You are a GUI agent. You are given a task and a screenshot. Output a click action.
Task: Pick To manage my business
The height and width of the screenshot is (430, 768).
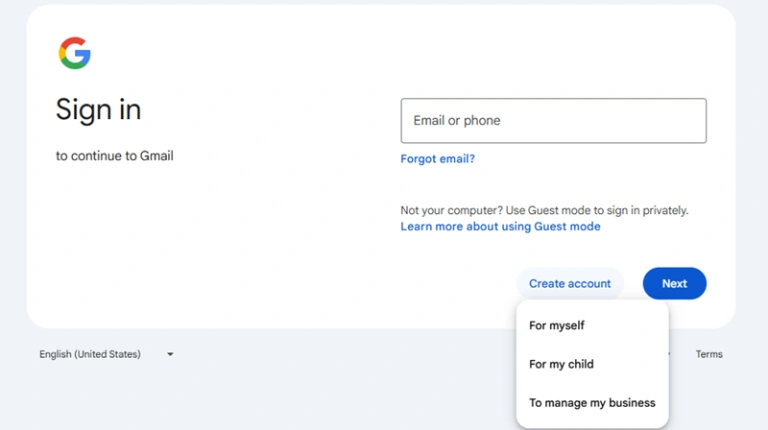point(592,403)
